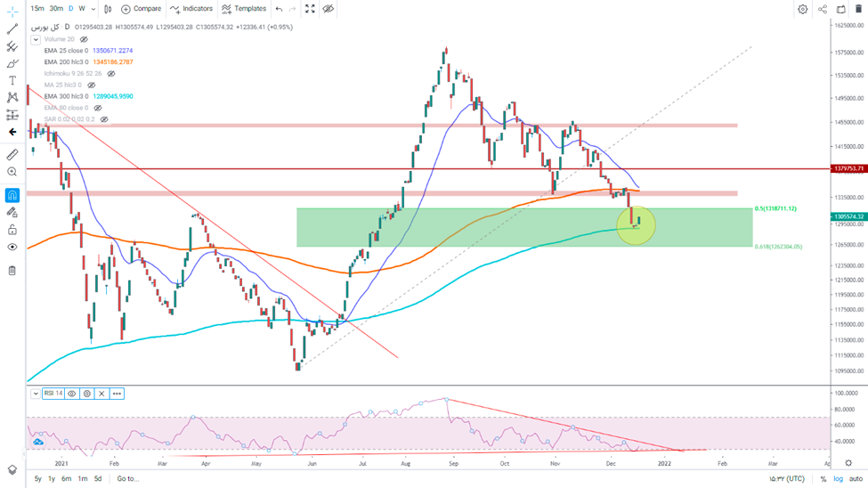The height and width of the screenshot is (488, 868).
Task: Click the trash remove drawings icon
Action: (12, 270)
